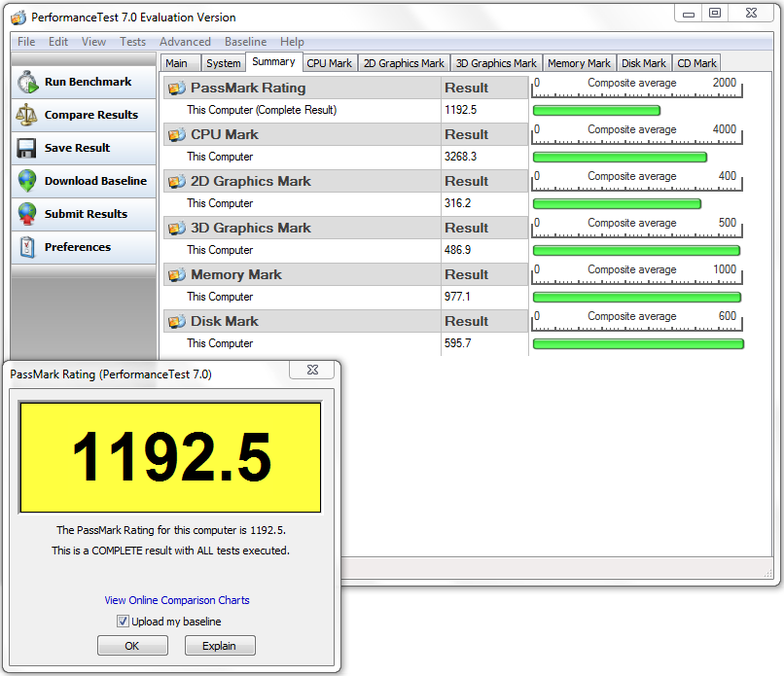Switch to the Memory Mark tab
This screenshot has height=676, width=784.
[x=579, y=63]
